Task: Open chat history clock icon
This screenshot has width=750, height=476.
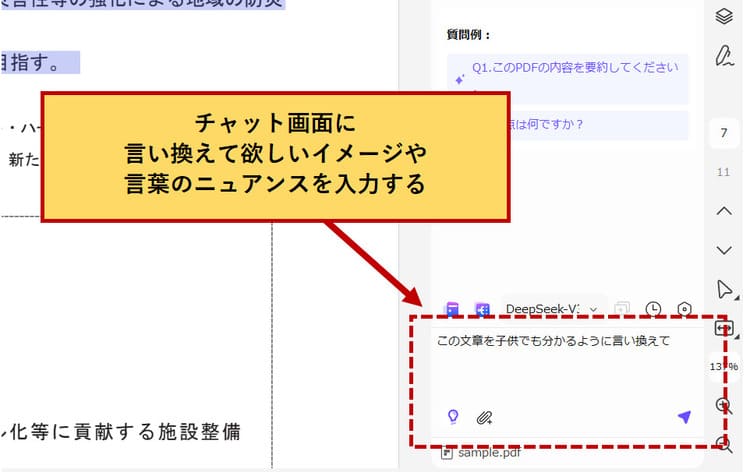Action: [653, 310]
